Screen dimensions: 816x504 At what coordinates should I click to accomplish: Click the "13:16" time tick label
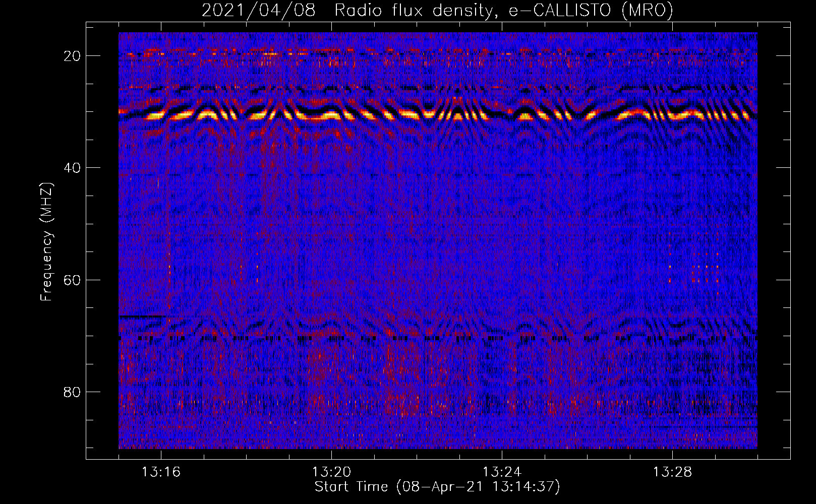tap(161, 472)
